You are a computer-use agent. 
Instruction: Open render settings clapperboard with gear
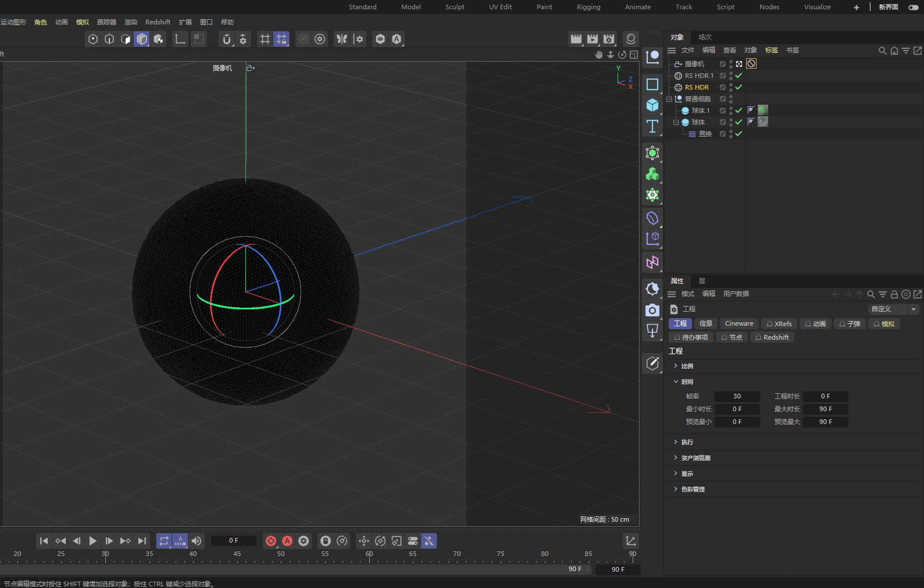[609, 39]
